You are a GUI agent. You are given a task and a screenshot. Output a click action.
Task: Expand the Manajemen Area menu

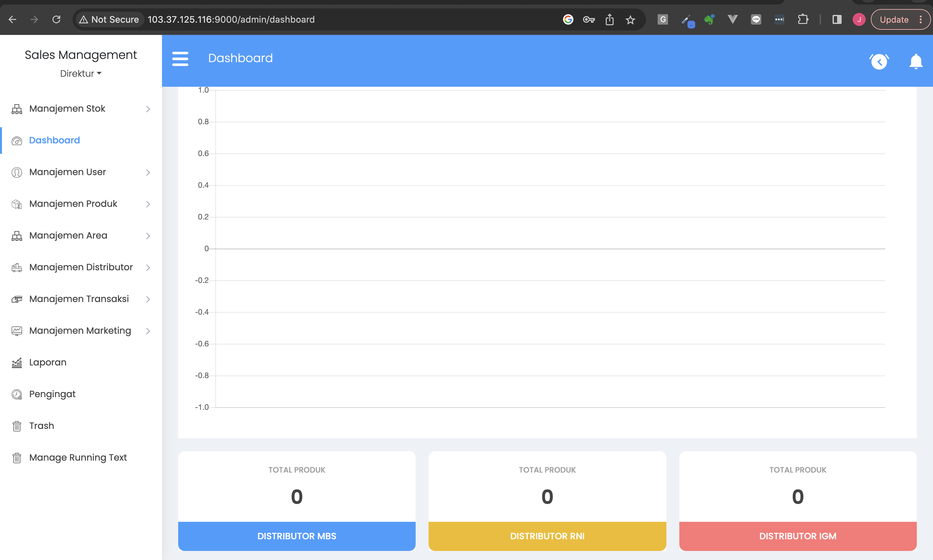click(68, 235)
